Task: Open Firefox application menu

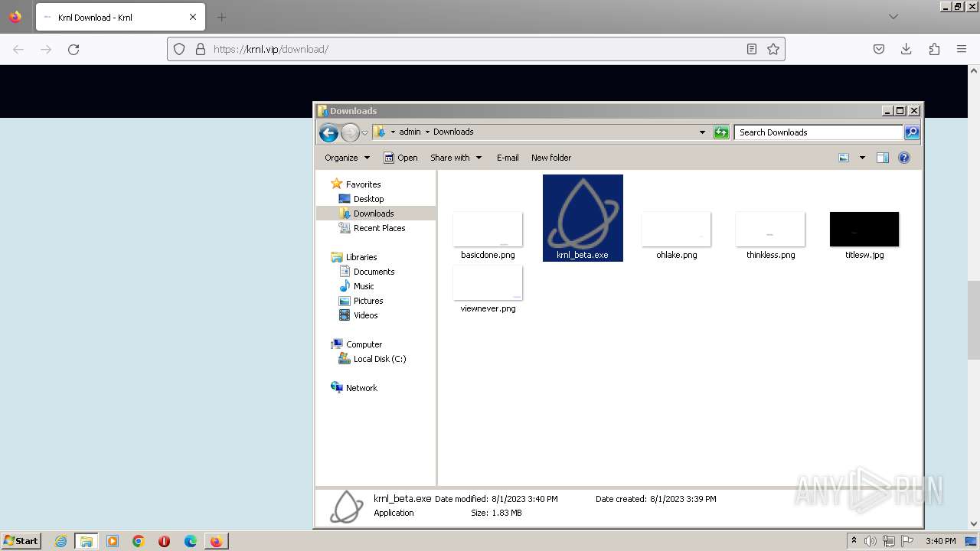Action: click(962, 49)
